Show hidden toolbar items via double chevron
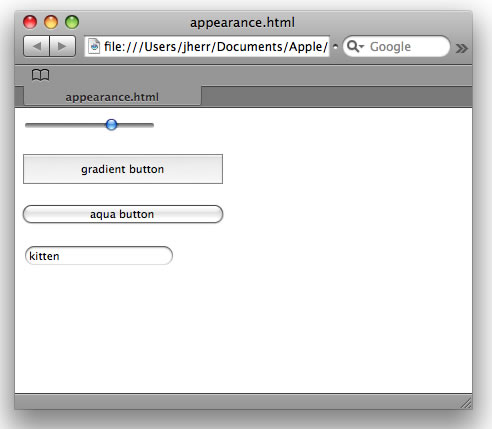This screenshot has height=429, width=492. coord(462,48)
